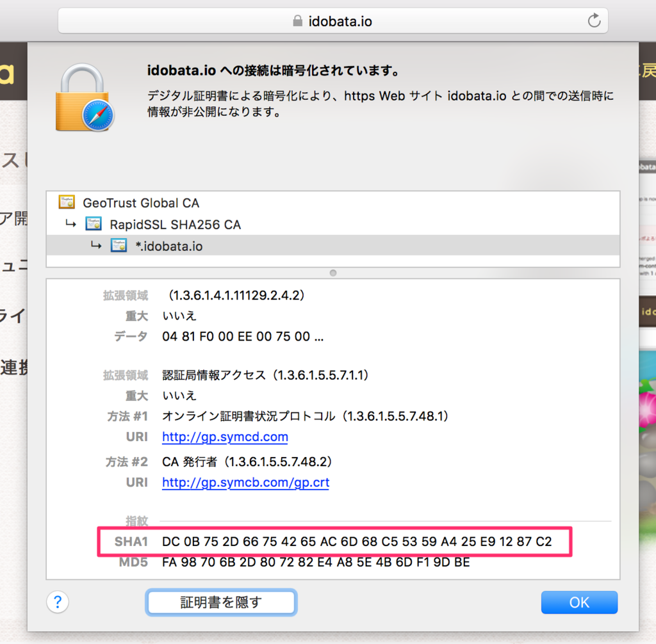
Task: Confirm with the OK button
Action: [x=579, y=602]
